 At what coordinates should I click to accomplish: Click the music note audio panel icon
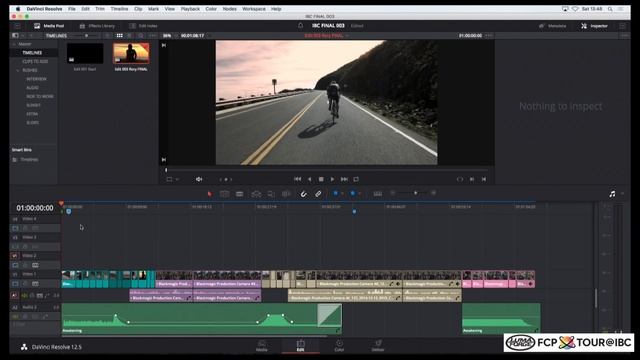click(612, 194)
